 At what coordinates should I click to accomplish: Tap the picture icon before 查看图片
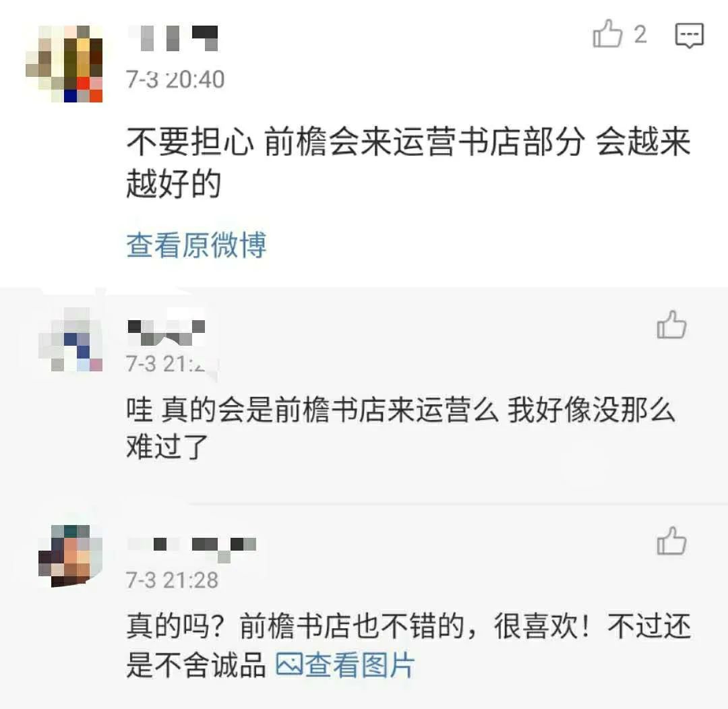coord(290,665)
